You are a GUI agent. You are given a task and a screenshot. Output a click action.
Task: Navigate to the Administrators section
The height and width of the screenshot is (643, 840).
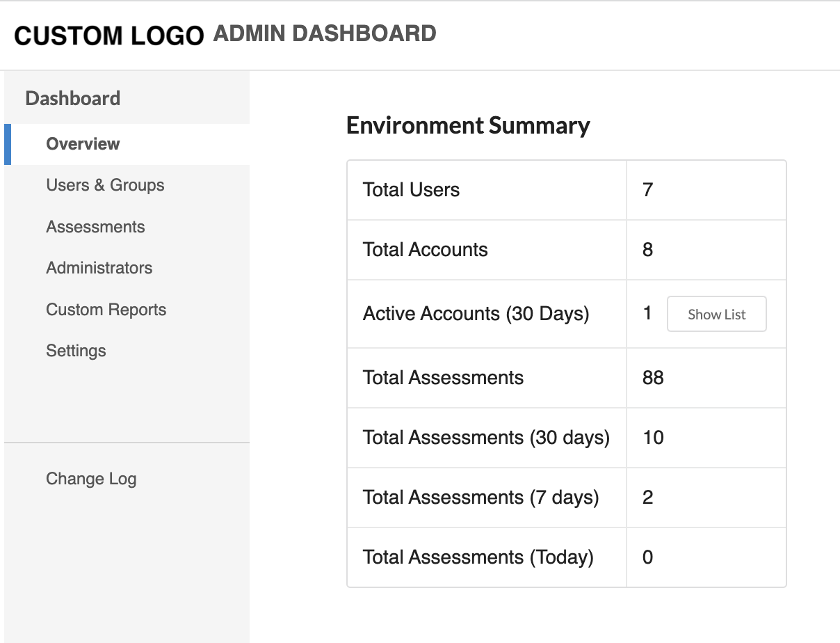coord(99,268)
